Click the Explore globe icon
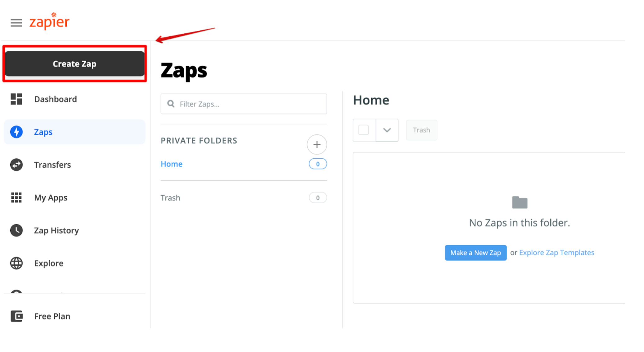The width and height of the screenshot is (644, 352). (x=16, y=263)
